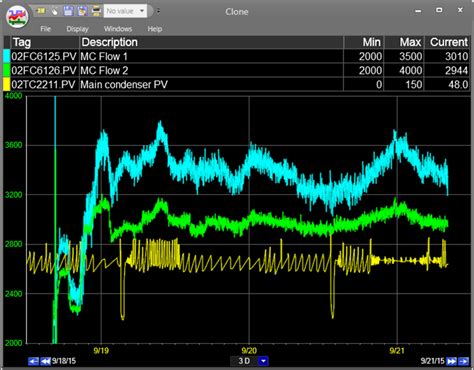Click Max value 150 of Main condenser

pyautogui.click(x=414, y=84)
